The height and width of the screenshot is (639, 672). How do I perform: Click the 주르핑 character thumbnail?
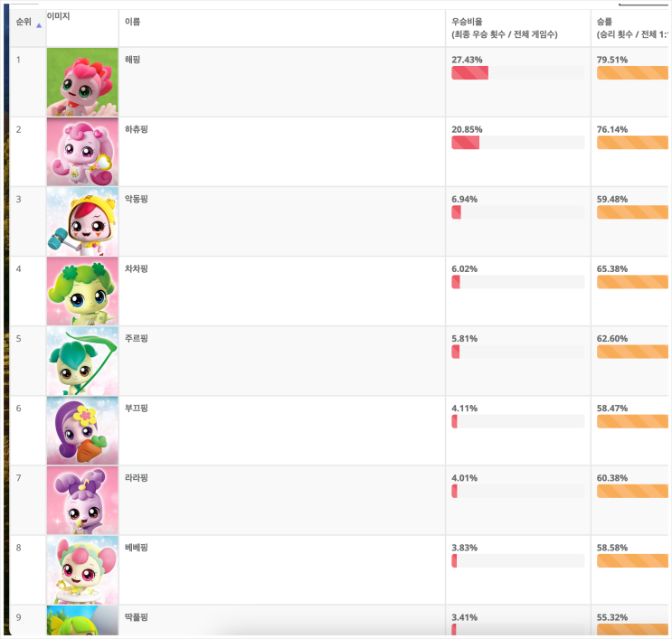click(x=82, y=361)
